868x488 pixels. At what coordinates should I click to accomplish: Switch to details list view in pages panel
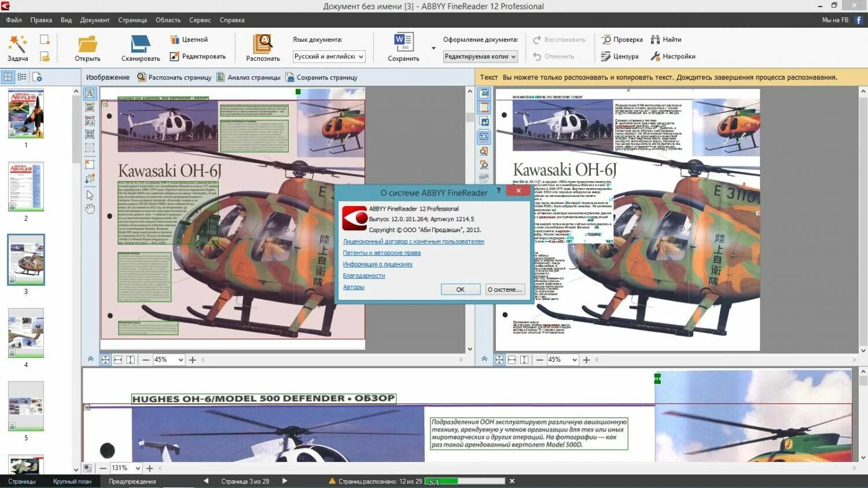(22, 76)
